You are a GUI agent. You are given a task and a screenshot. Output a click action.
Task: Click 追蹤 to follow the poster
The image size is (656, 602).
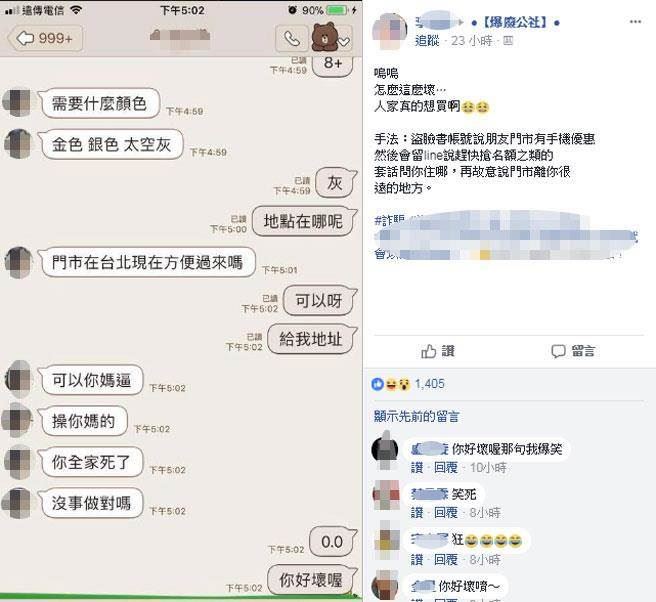427,41
